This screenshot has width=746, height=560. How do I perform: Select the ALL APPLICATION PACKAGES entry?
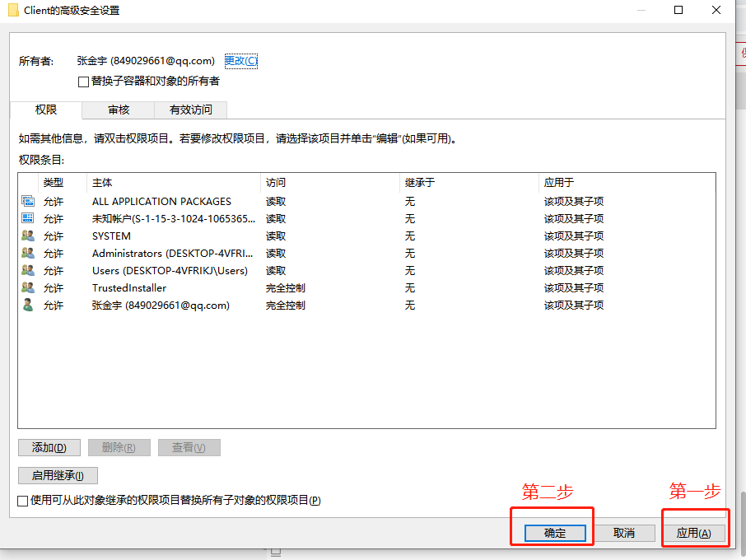(366, 201)
